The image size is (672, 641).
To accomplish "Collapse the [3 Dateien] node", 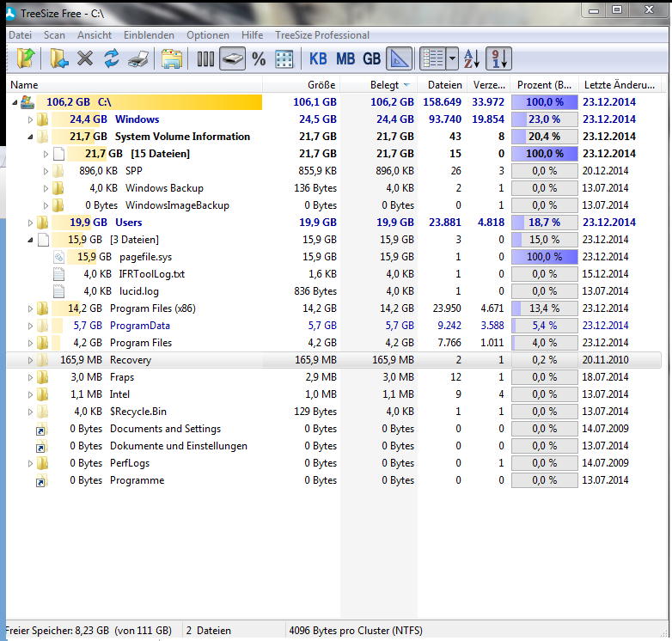I will [x=30, y=240].
